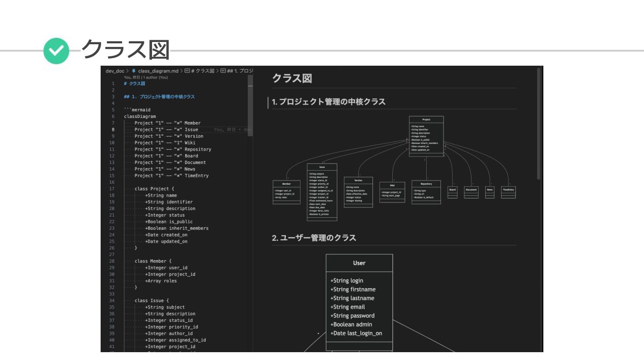644x362 pixels.
Task: Open the 'You, 昨日 | 1 author (You)' CodeLens
Action: pyautogui.click(x=146, y=77)
